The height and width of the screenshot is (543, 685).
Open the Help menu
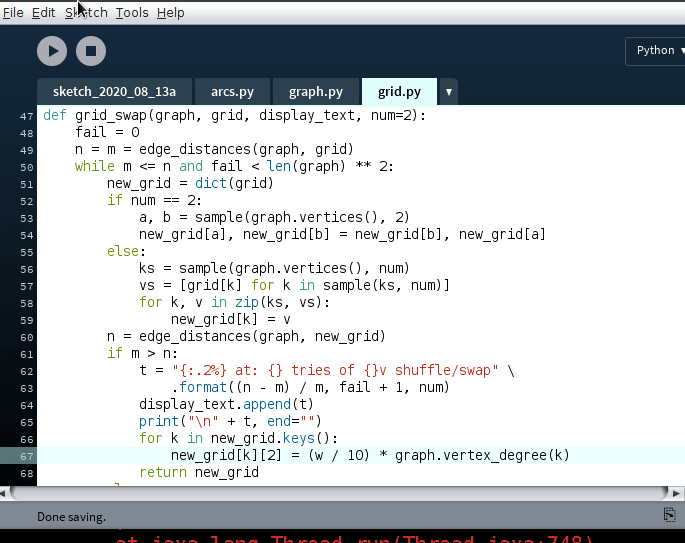tap(171, 12)
